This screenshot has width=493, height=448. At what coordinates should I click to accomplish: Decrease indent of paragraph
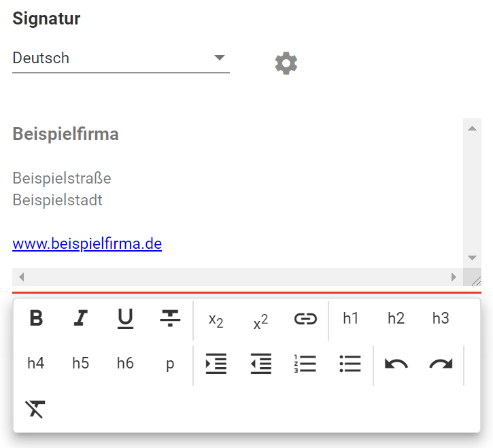pyautogui.click(x=261, y=364)
